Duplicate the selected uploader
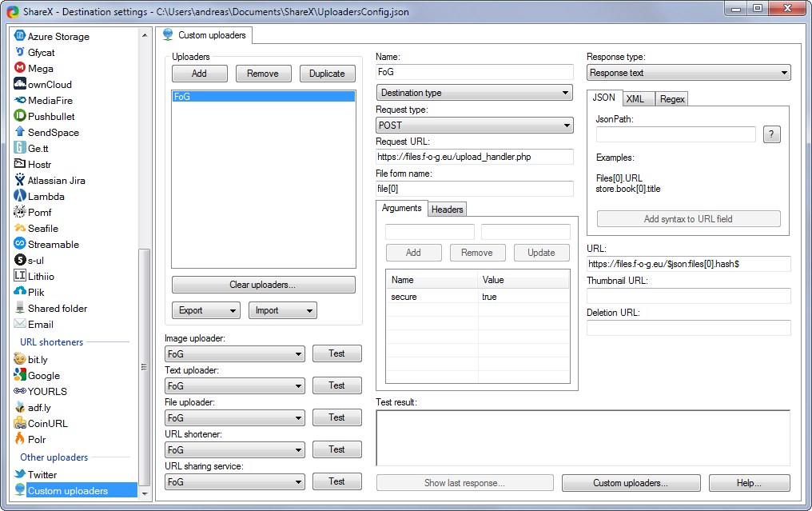The image size is (812, 511). (328, 74)
